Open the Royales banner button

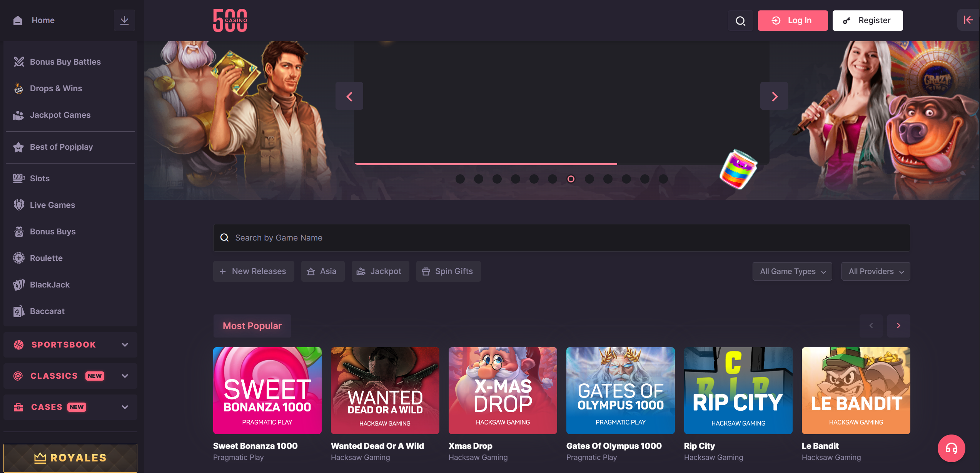pyautogui.click(x=70, y=458)
